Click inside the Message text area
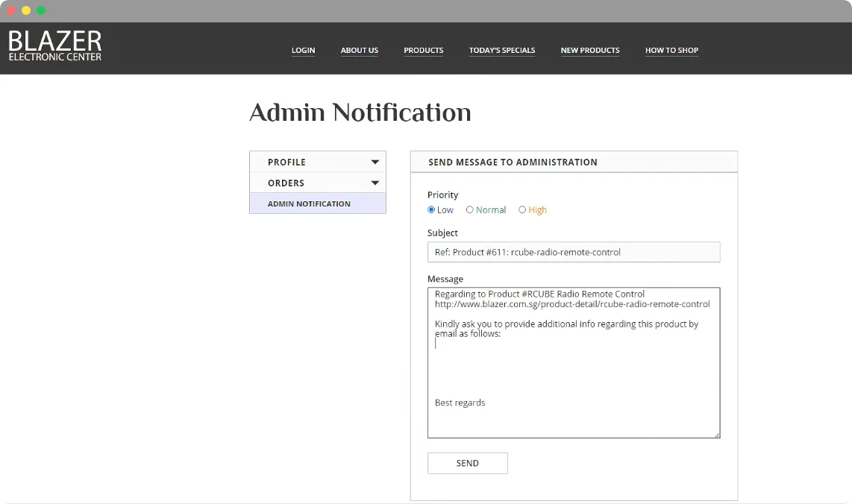The height and width of the screenshot is (504, 852). click(574, 363)
